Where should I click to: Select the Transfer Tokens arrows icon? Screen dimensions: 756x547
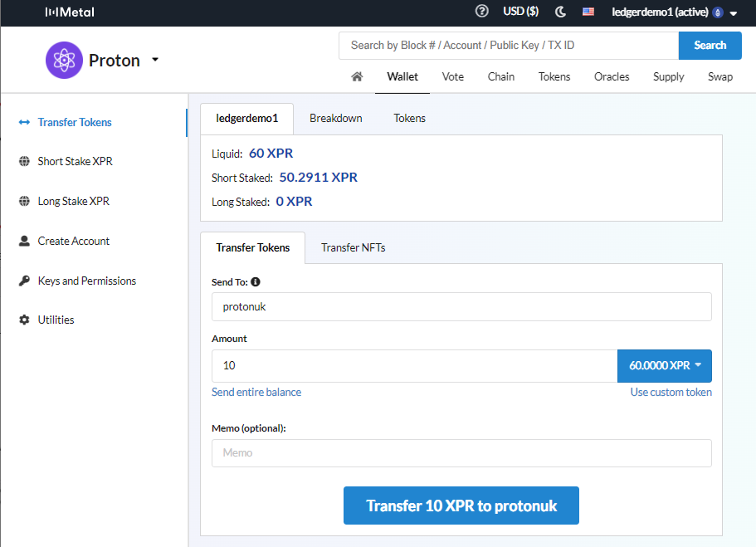[x=23, y=121]
